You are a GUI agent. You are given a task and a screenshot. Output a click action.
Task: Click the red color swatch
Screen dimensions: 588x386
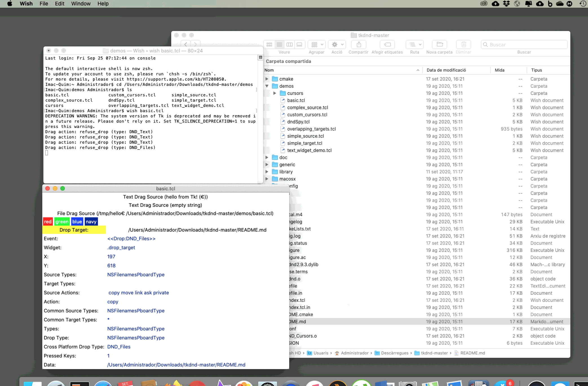click(48, 221)
